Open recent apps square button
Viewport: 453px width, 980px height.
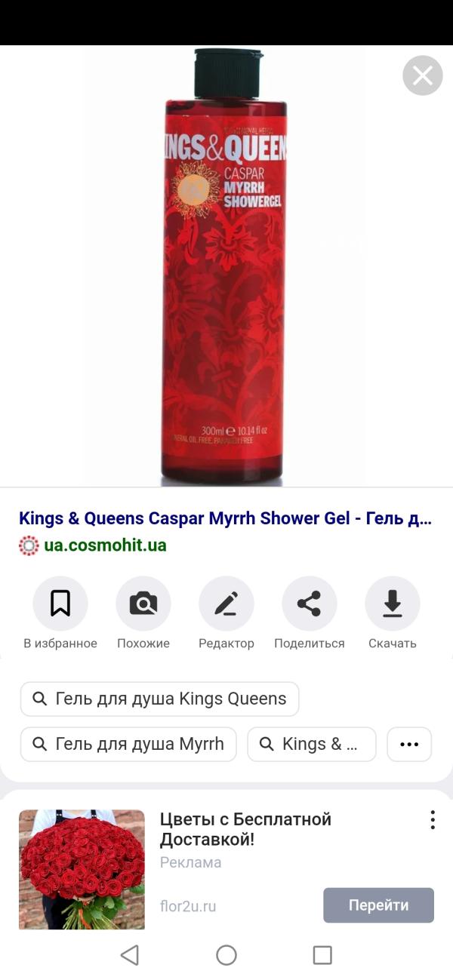pyautogui.click(x=322, y=955)
